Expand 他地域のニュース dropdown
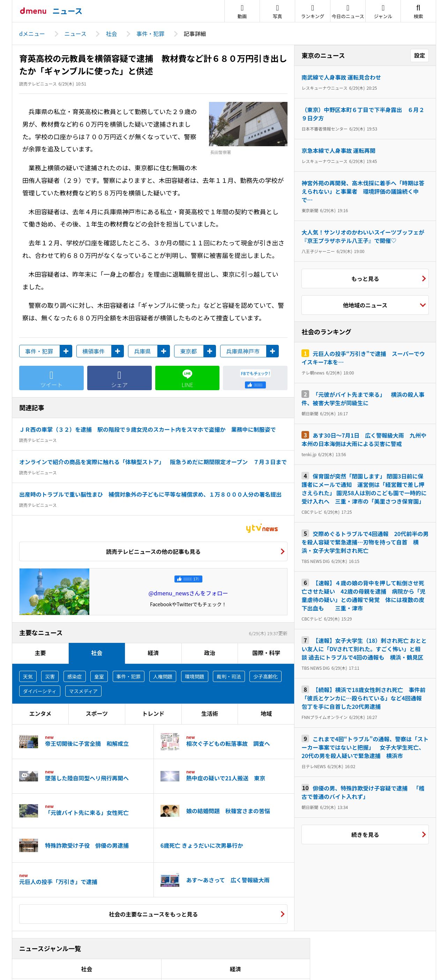The height and width of the screenshot is (980, 448). pos(365,305)
